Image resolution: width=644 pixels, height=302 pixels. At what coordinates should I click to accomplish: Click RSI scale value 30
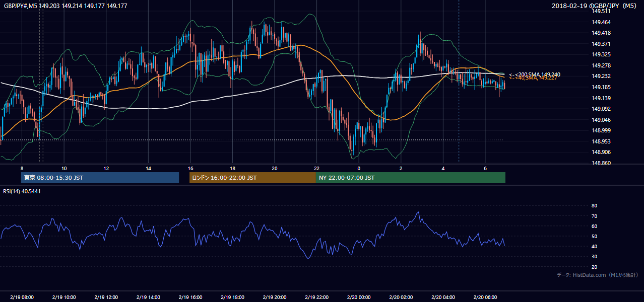(x=594, y=257)
